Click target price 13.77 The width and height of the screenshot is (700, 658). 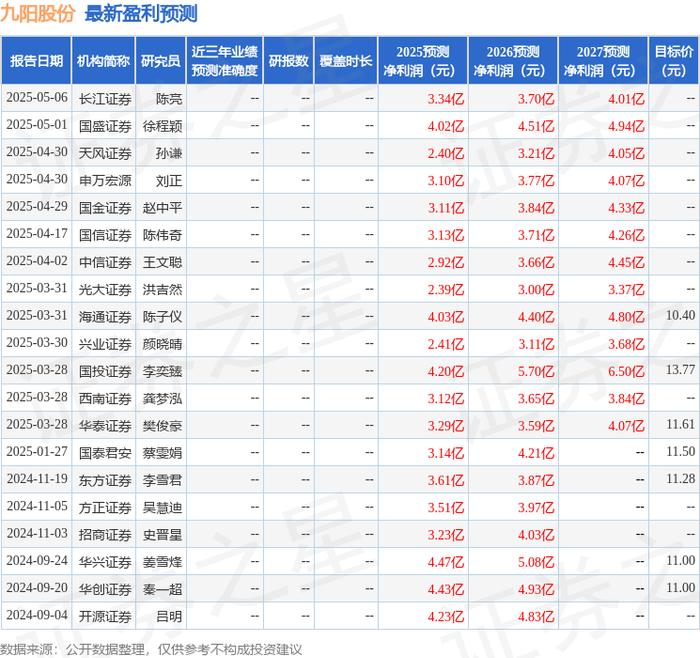point(680,370)
